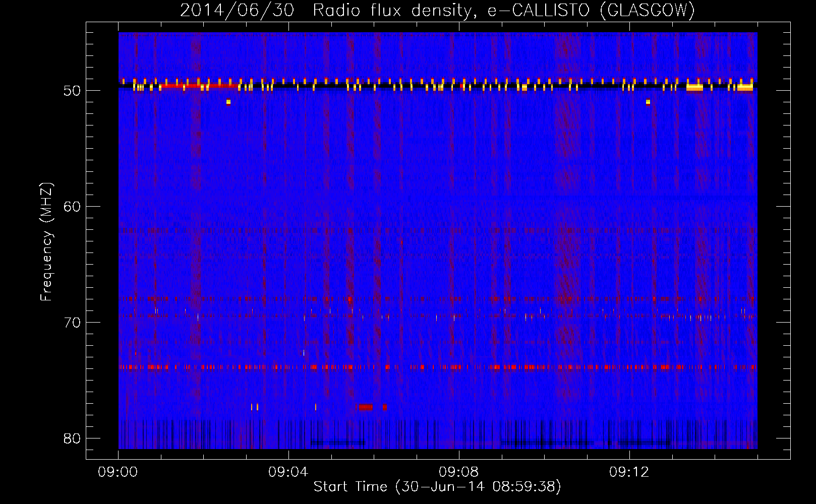Click the 09:00 time tick label

[118, 472]
